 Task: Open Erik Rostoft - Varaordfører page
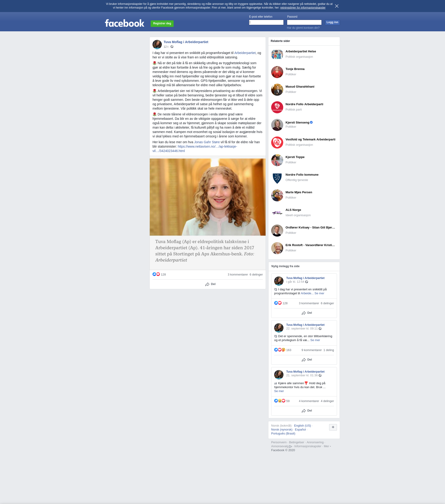tap(310, 245)
